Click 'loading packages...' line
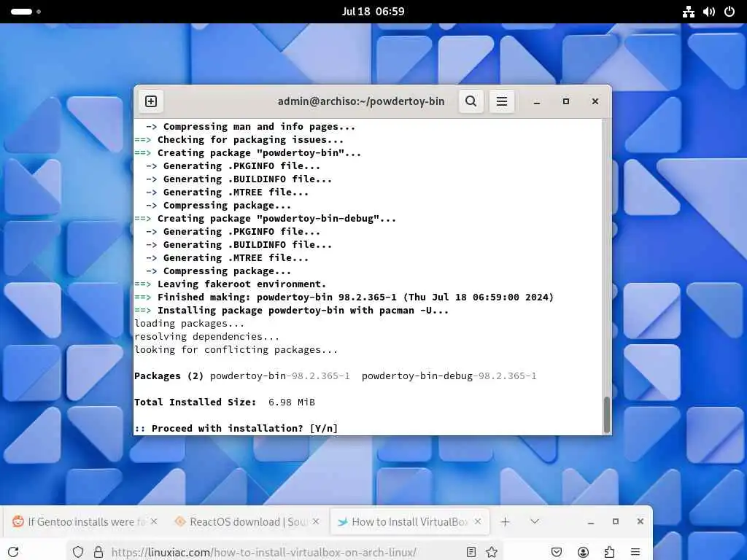 click(x=189, y=323)
